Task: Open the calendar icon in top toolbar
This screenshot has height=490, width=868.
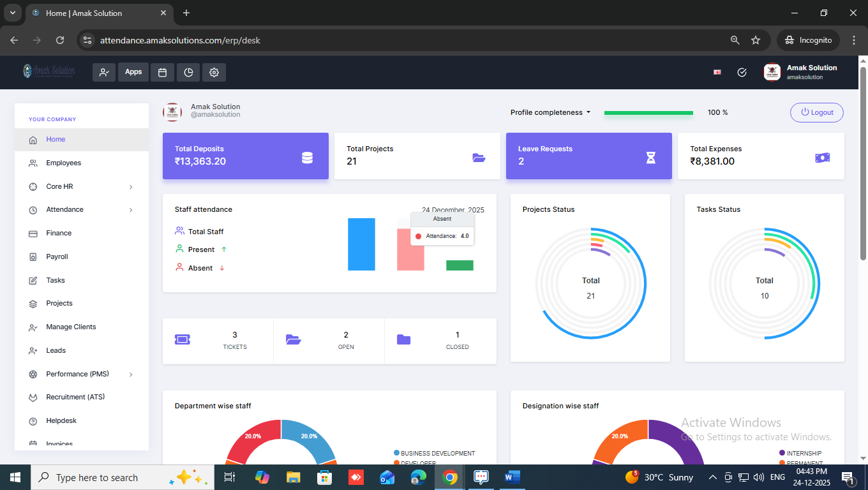Action: pyautogui.click(x=162, y=72)
